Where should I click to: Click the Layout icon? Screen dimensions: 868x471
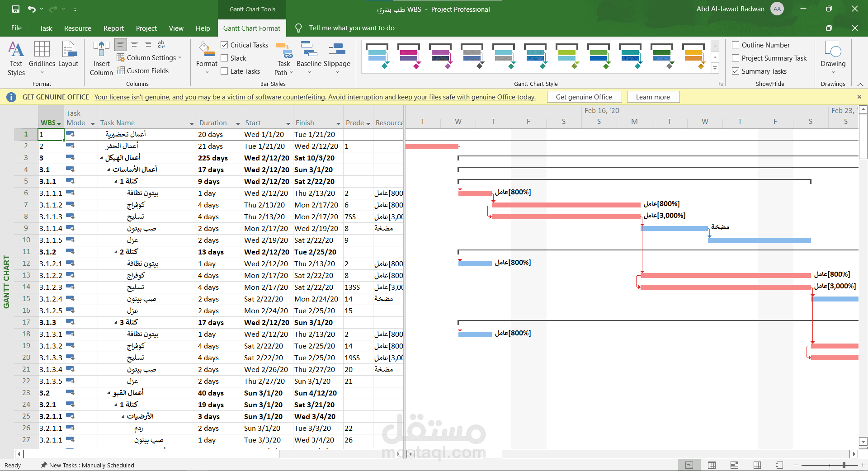pyautogui.click(x=68, y=54)
